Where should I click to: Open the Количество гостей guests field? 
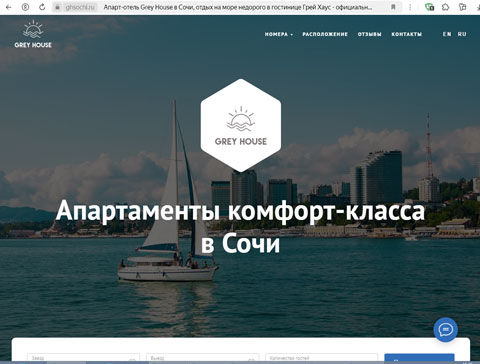pos(322,358)
